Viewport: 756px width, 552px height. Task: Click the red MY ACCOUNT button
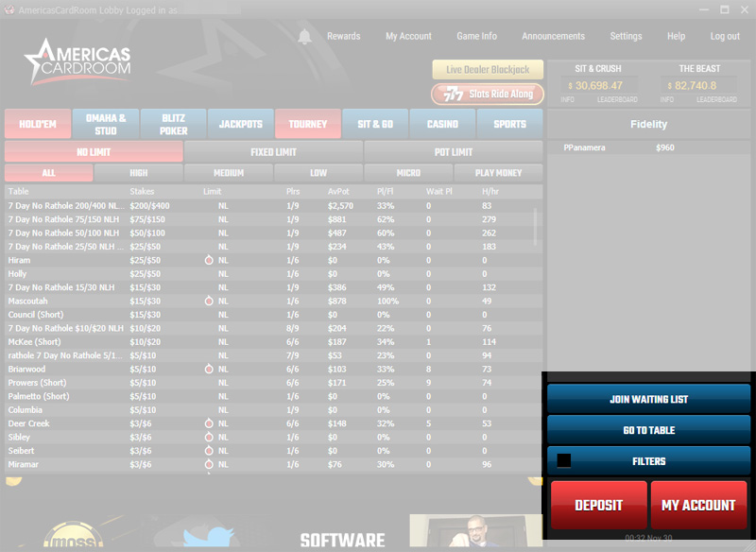pyautogui.click(x=698, y=505)
